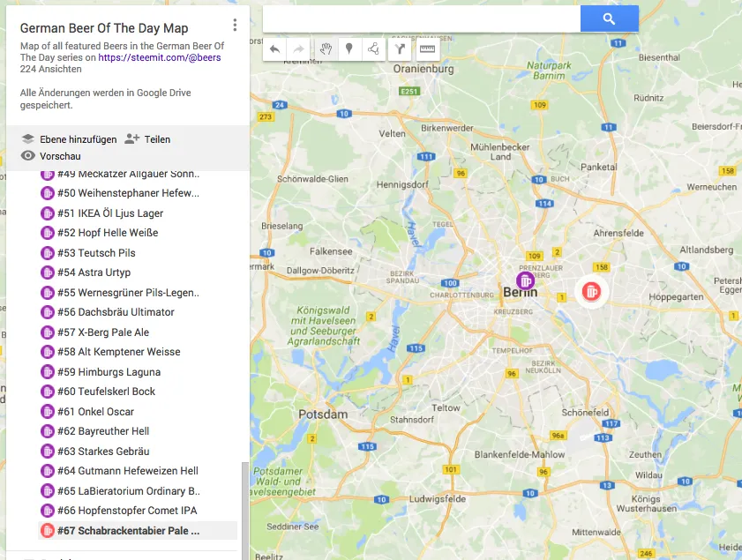Select #64 Gutmann Hefeweizen Hell

pyautogui.click(x=128, y=471)
